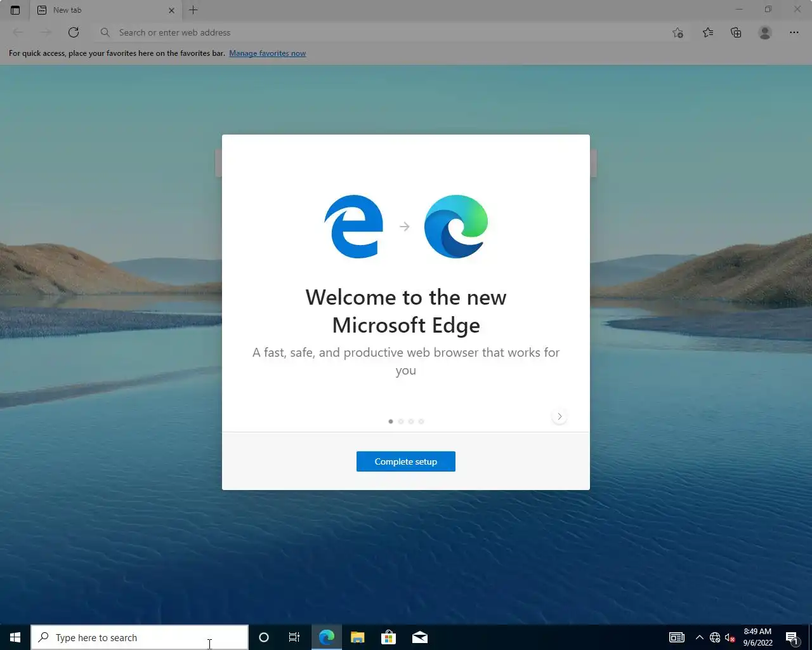The width and height of the screenshot is (812, 650).
Task: Open the Windows Start menu
Action: 15,637
